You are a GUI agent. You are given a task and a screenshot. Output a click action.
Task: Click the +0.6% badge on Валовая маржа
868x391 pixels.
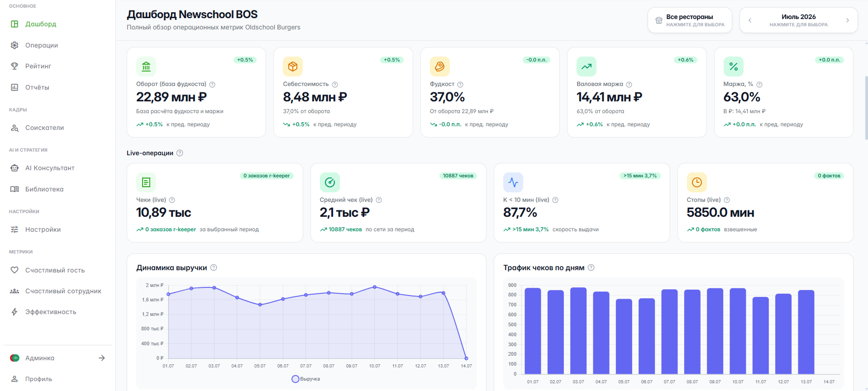686,60
